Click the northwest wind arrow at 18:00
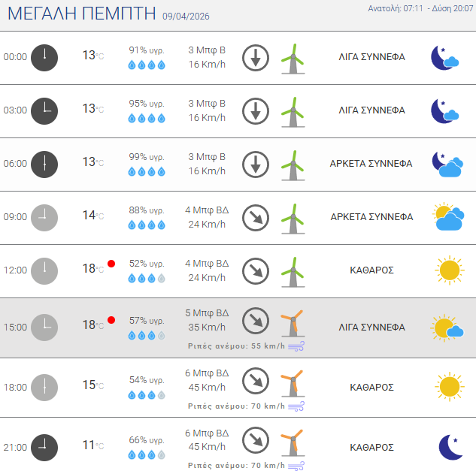This screenshot has height=474, width=476. coord(256,380)
